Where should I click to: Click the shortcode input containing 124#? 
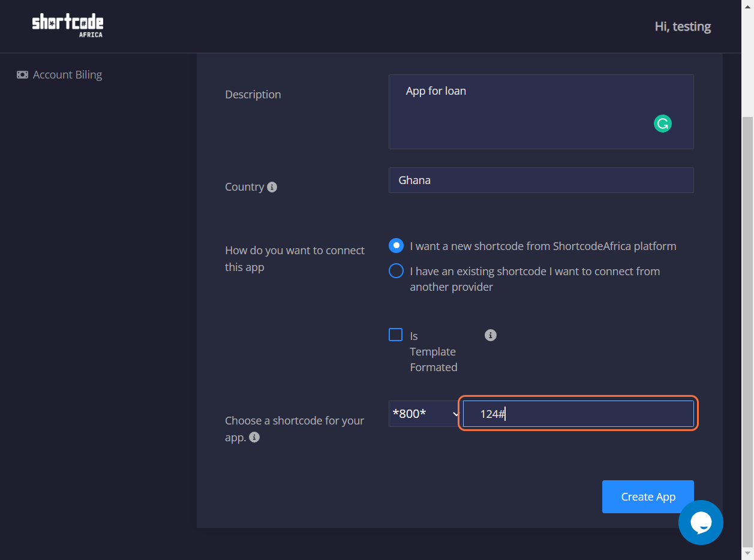click(x=578, y=414)
